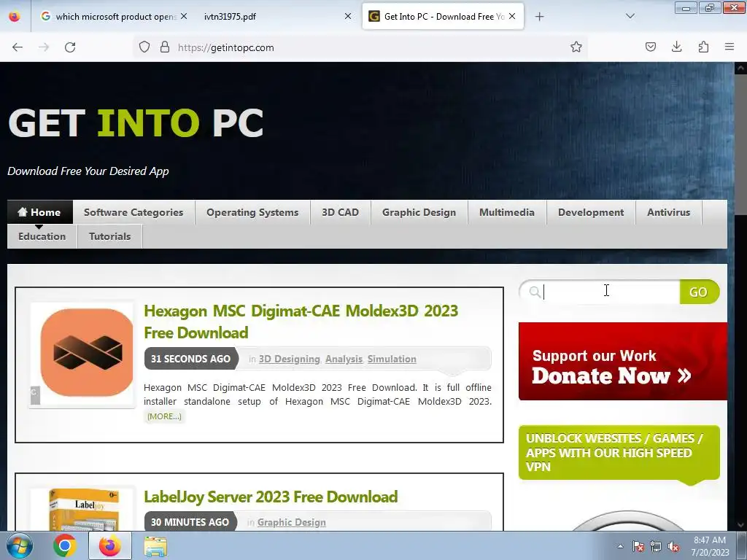Image resolution: width=747 pixels, height=560 pixels.
Task: Click the 30 MINUTES AGO timestamp
Action: [190, 522]
